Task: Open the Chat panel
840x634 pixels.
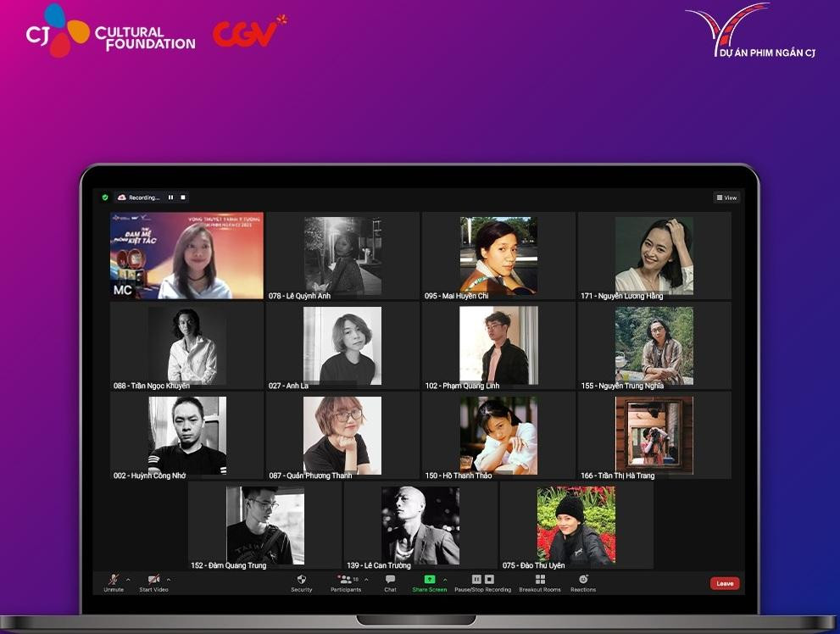Action: click(x=390, y=580)
